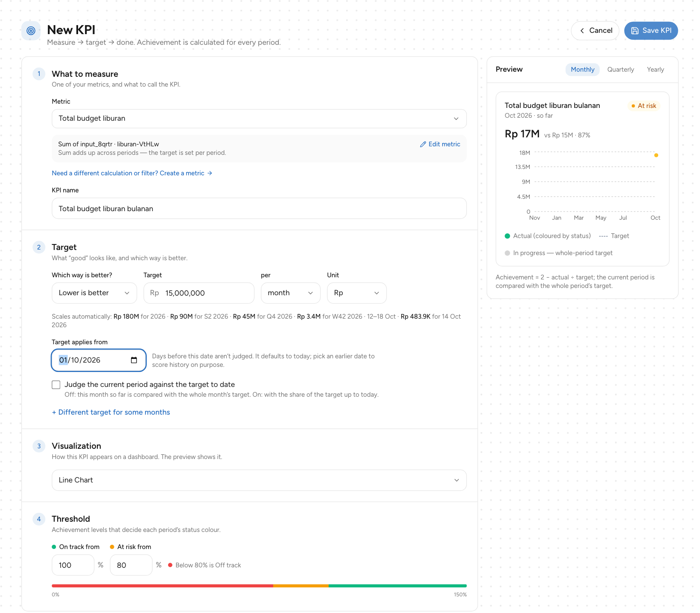Image resolution: width=700 pixels, height=613 pixels.
Task: Click the orange data point on preview chart
Action: (x=656, y=155)
